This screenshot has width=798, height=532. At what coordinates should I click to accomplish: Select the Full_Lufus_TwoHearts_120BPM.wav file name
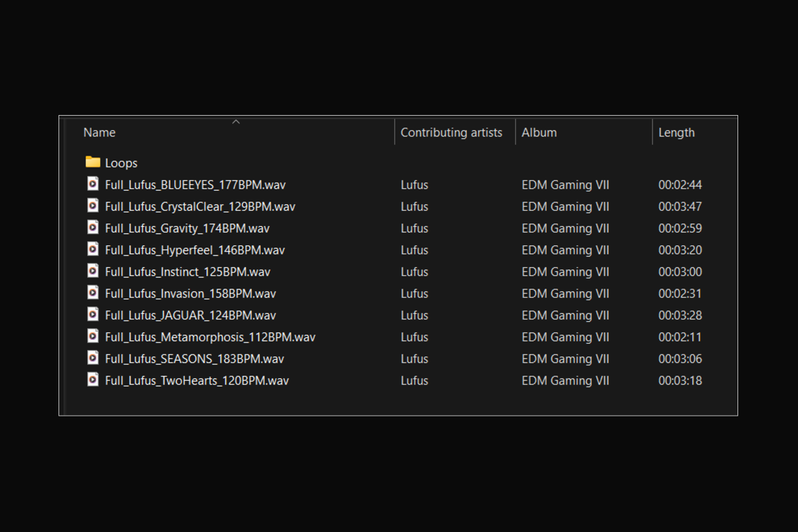(x=197, y=380)
